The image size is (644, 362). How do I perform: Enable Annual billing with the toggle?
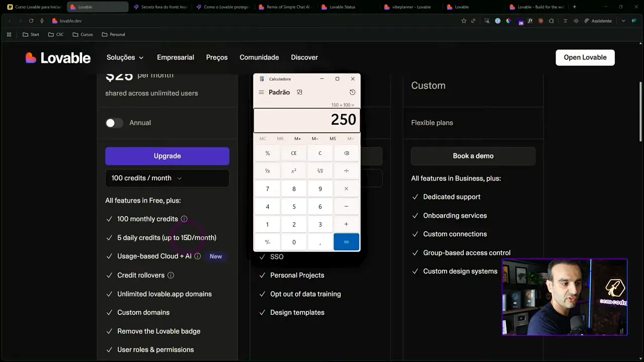click(x=114, y=123)
